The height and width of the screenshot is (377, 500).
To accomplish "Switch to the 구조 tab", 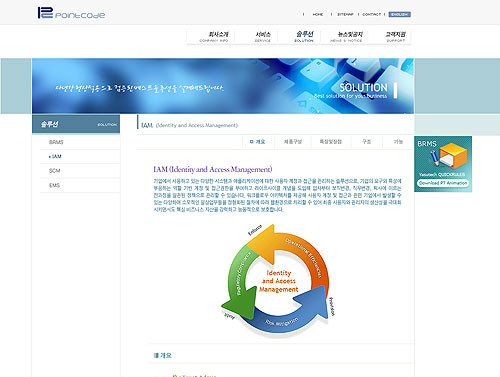I will click(x=366, y=142).
